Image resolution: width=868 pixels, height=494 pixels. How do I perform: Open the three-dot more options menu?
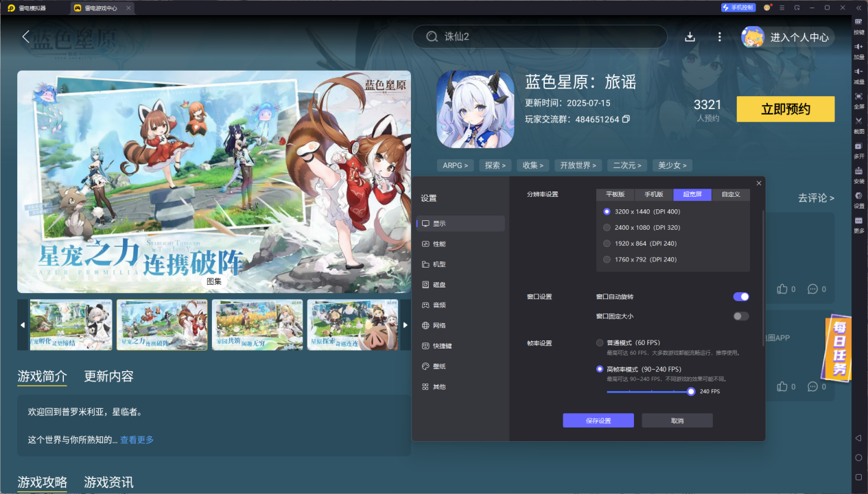pyautogui.click(x=719, y=37)
